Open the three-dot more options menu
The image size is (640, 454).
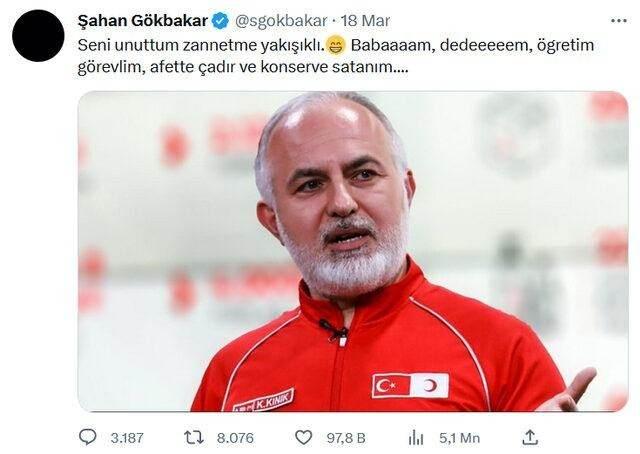coord(618,20)
